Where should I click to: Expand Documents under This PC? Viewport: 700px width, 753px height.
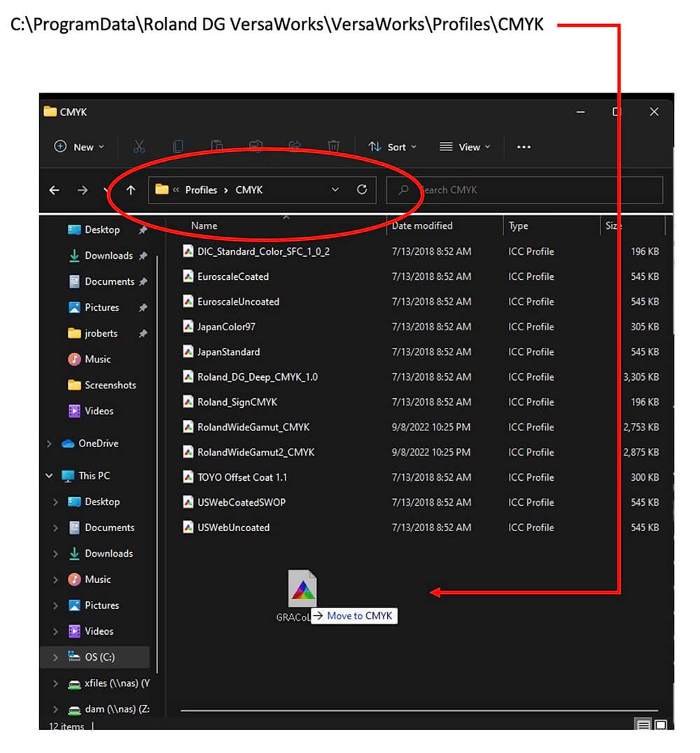click(56, 528)
